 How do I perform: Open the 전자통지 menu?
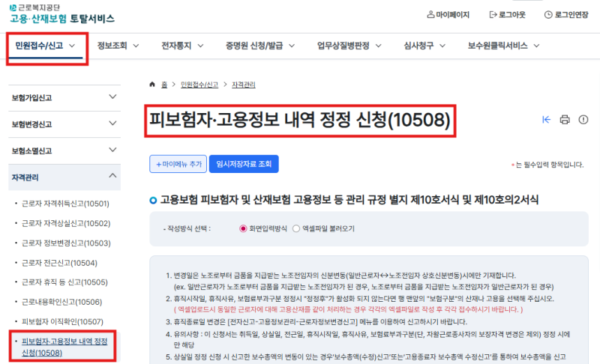point(182,46)
